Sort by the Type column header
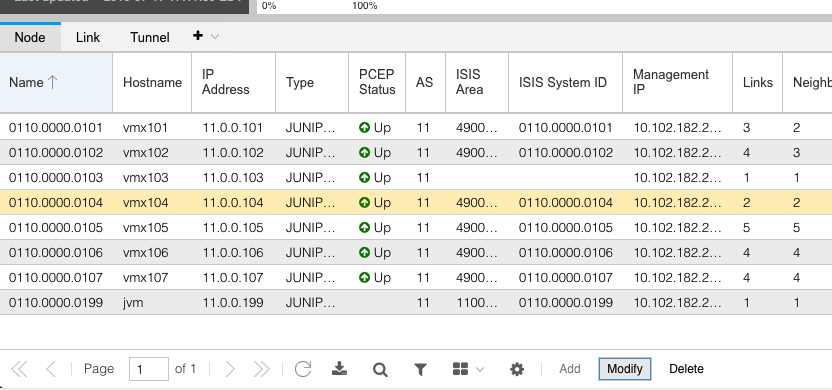The width and height of the screenshot is (832, 390). [x=312, y=82]
